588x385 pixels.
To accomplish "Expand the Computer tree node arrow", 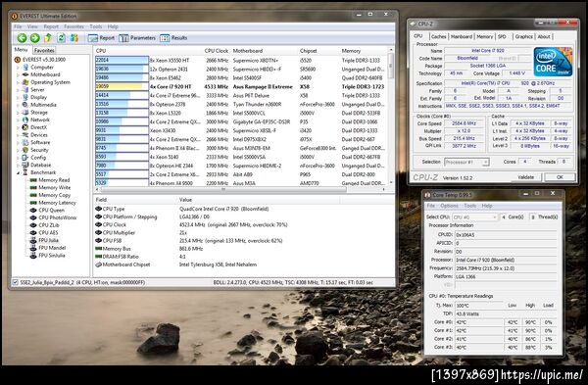I will pos(18,67).
